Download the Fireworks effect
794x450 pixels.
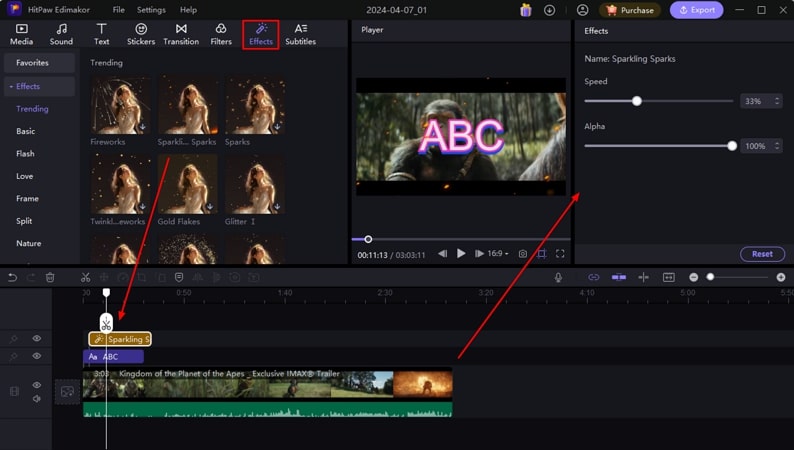point(143,127)
